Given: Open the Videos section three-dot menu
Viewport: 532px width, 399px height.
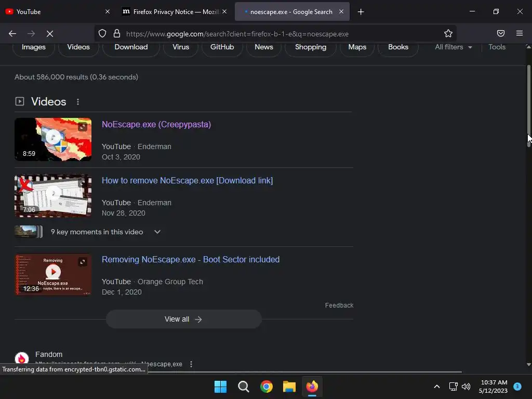Looking at the screenshot, I should point(78,102).
